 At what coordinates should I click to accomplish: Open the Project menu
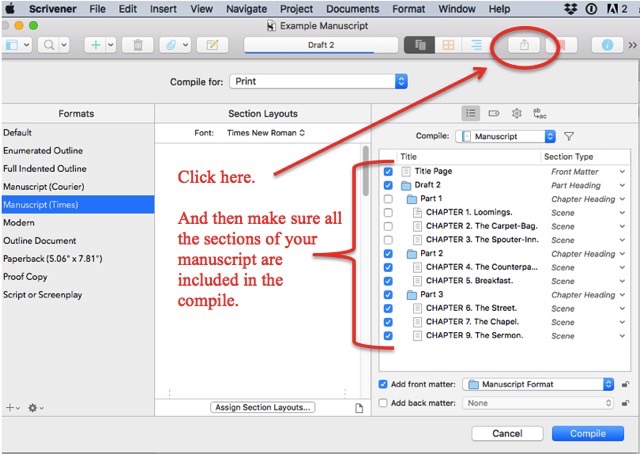click(296, 9)
